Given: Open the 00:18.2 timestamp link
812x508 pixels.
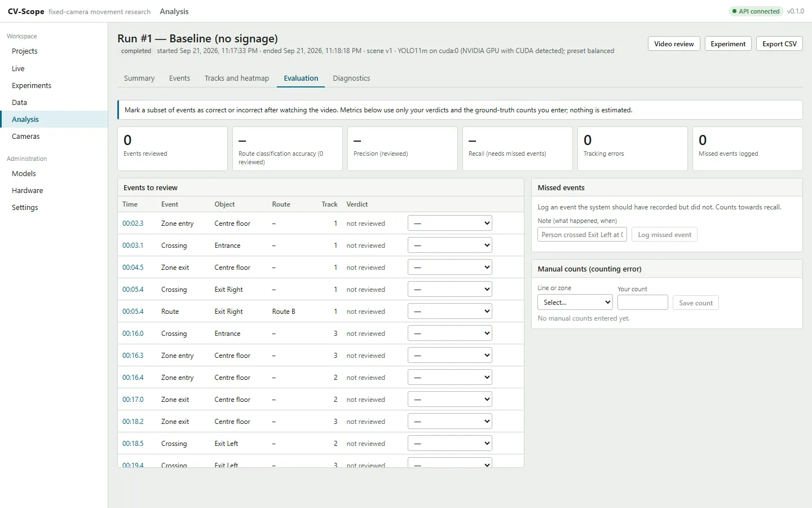Looking at the screenshot, I should click(133, 422).
